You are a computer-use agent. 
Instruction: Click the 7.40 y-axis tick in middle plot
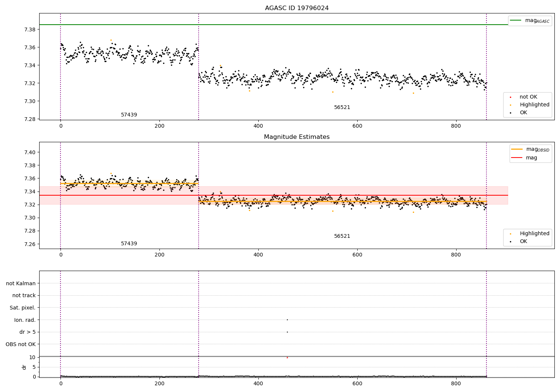tap(30, 152)
